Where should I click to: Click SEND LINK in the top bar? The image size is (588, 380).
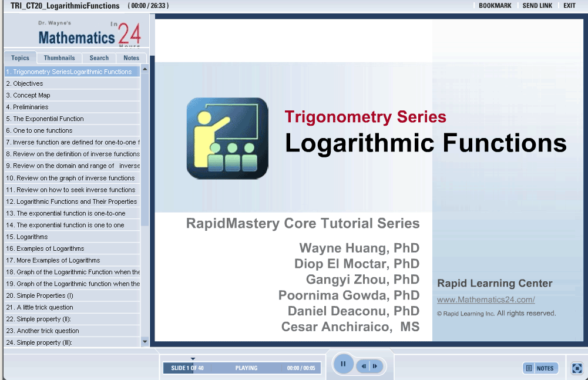537,6
